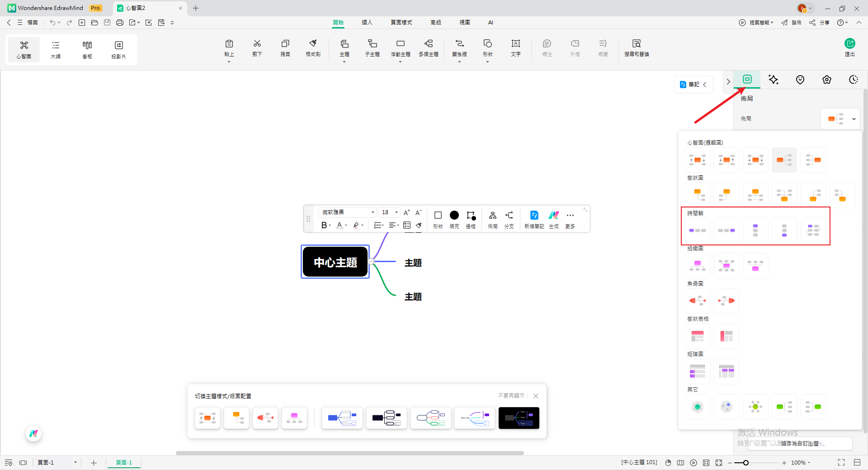Screen dimensions: 868x470
Task: Open the font name dropdown
Action: (x=347, y=212)
